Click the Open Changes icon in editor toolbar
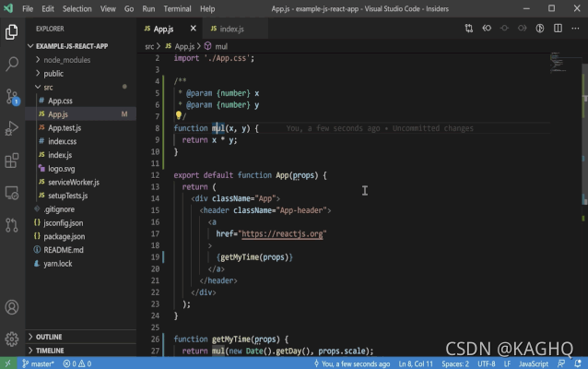588x369 pixels. click(469, 29)
